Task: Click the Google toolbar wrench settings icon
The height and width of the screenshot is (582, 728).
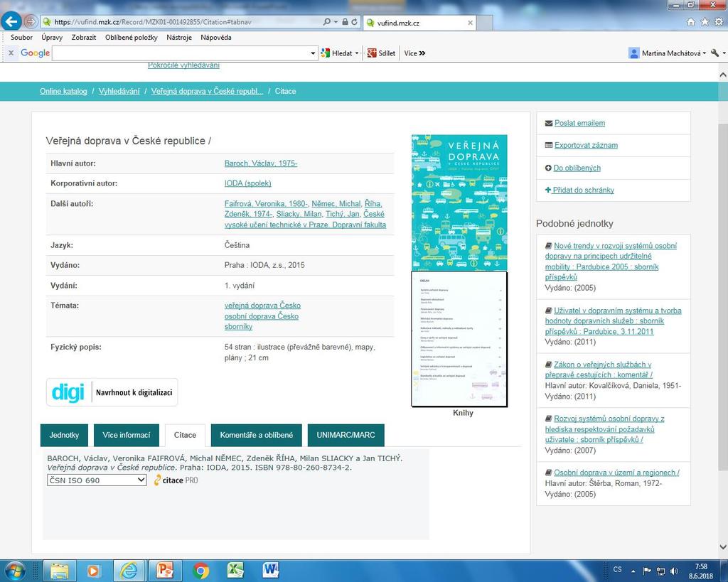Action: pyautogui.click(x=715, y=53)
